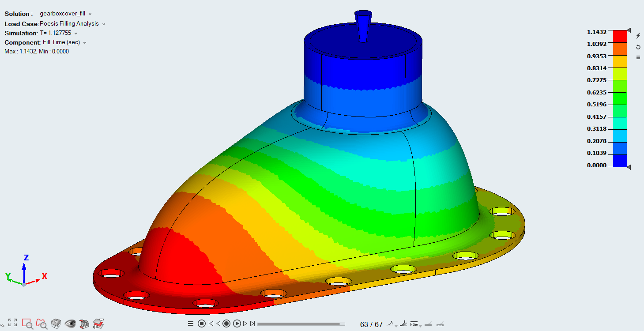
Task: Toggle the eye show/hide visibility icon
Action: tap(70, 324)
